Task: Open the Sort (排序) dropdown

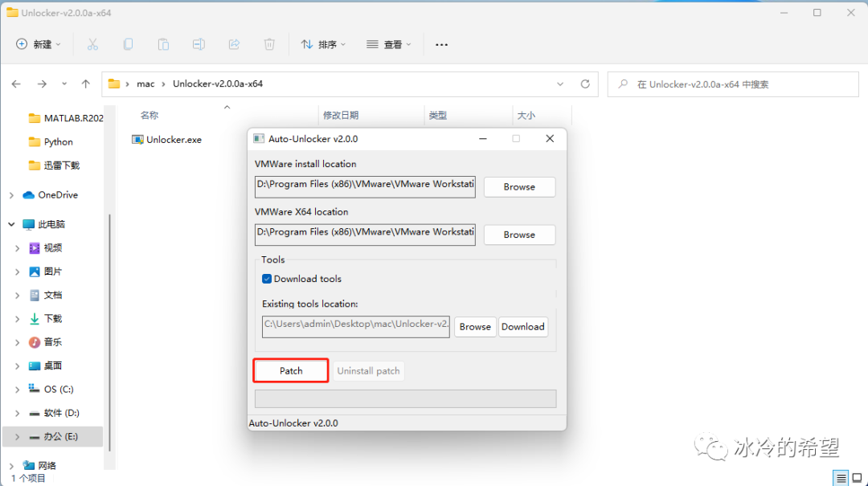Action: (x=323, y=44)
